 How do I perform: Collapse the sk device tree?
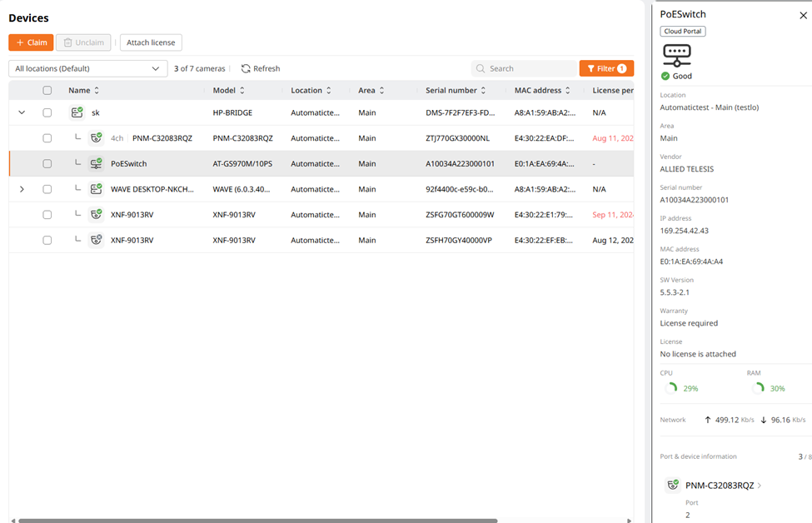click(22, 112)
